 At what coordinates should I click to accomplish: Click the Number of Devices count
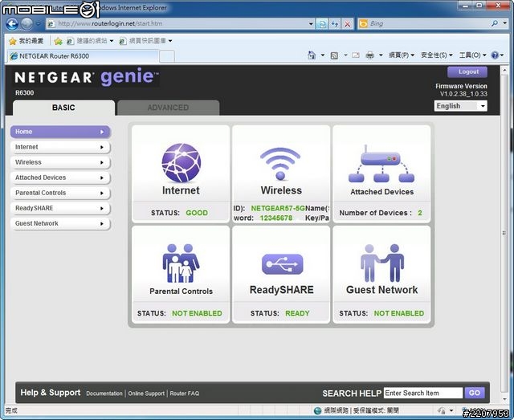point(420,213)
